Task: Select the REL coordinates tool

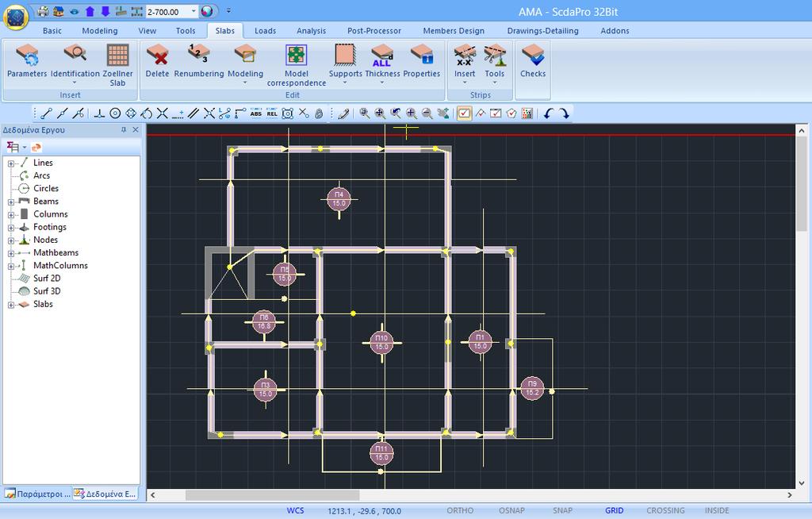Action: pos(272,113)
